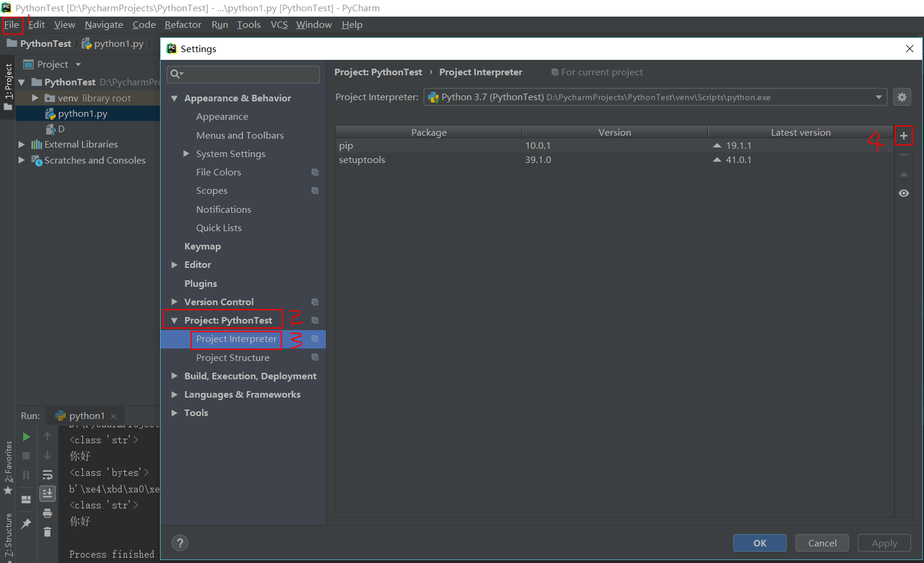Click the copy icon beside Version Control
Screen dimensions: 924x563
coord(315,302)
